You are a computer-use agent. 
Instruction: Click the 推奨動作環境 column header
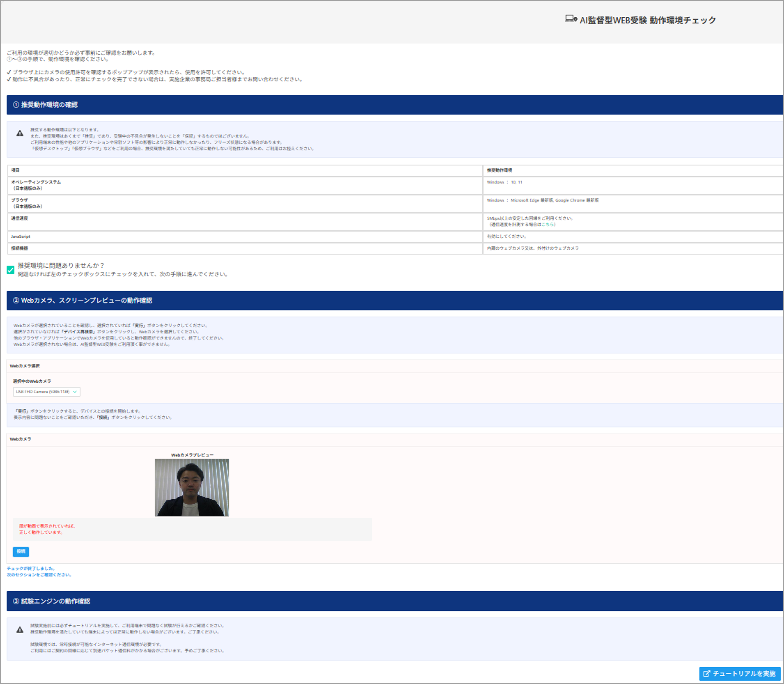(633, 170)
